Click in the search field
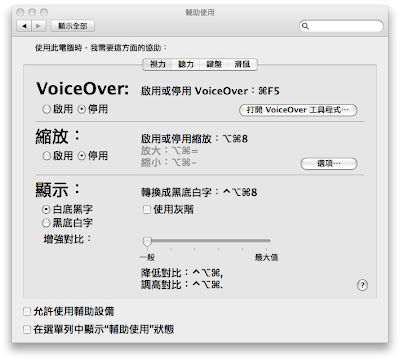Image resolution: width=400 pixels, height=360 pixels. 341,26
